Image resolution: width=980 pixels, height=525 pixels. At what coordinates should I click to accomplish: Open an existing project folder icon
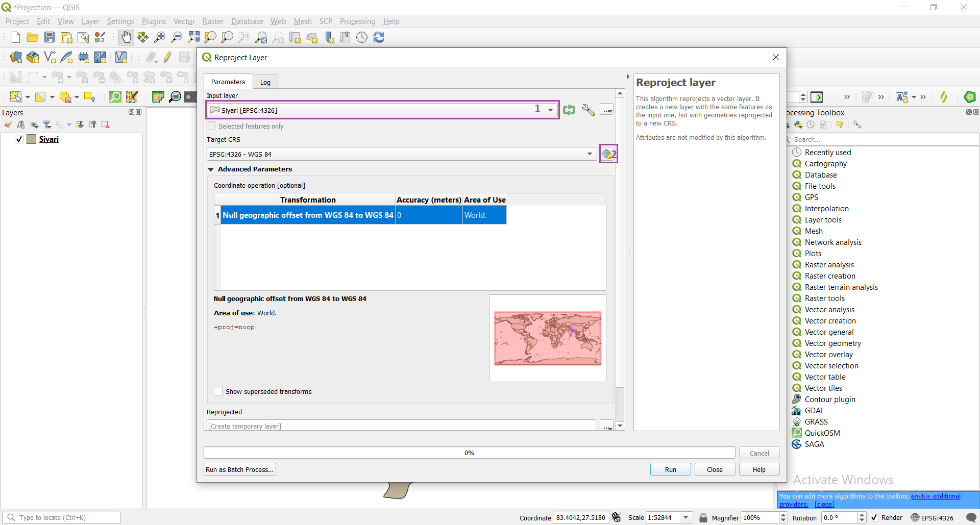33,37
